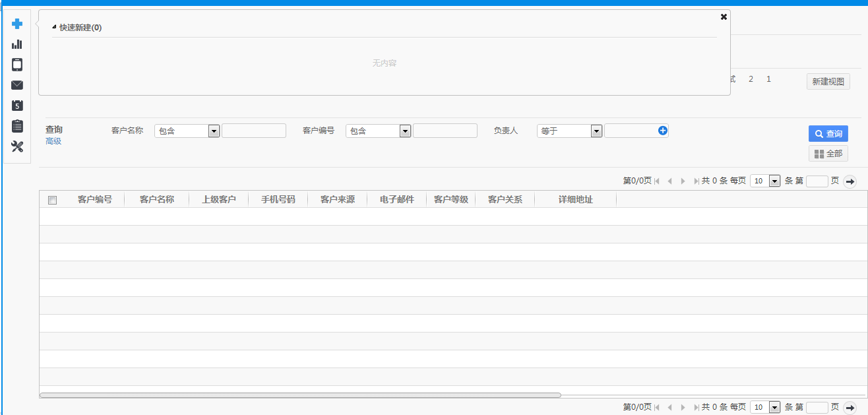
Task: Close the 快速新建 popup panel
Action: [724, 17]
